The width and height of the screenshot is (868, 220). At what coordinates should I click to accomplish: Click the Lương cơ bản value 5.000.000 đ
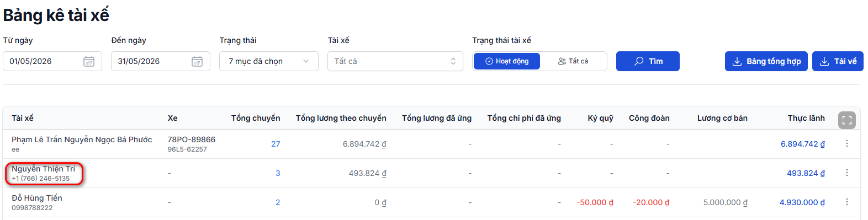pyautogui.click(x=726, y=202)
